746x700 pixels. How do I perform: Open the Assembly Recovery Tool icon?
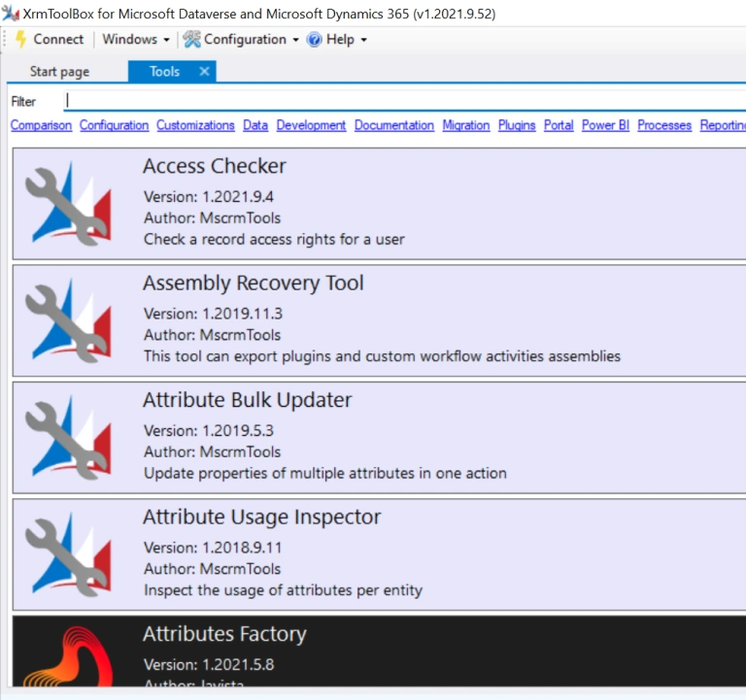pos(68,320)
